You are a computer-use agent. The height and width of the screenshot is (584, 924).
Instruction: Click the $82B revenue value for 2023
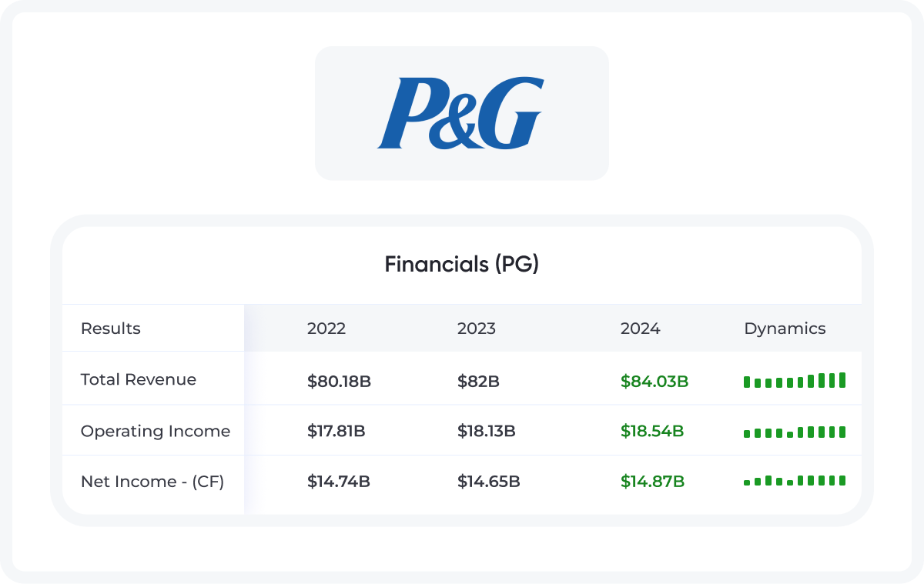tap(478, 381)
